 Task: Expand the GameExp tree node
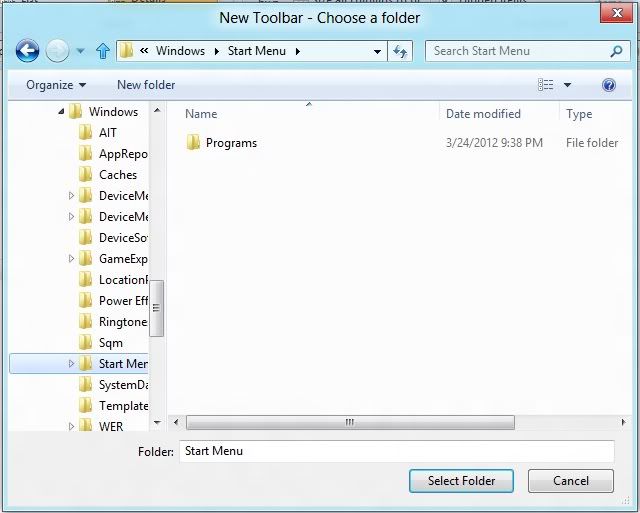click(x=71, y=258)
